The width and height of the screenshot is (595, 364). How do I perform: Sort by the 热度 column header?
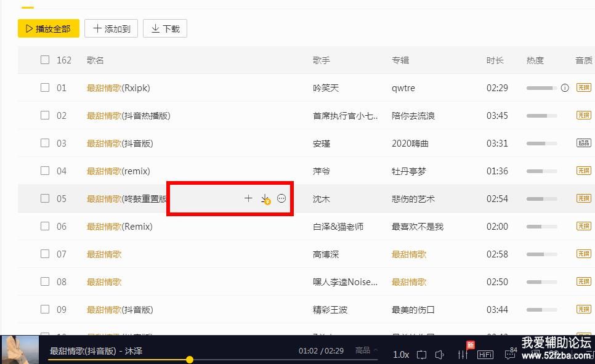click(535, 60)
